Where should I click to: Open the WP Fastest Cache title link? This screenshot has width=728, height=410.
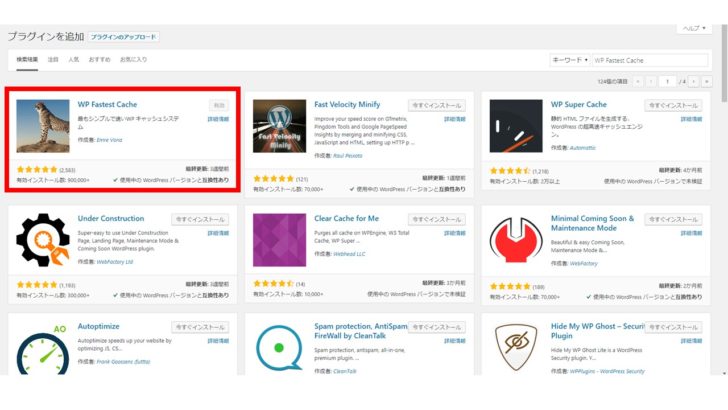tap(107, 104)
